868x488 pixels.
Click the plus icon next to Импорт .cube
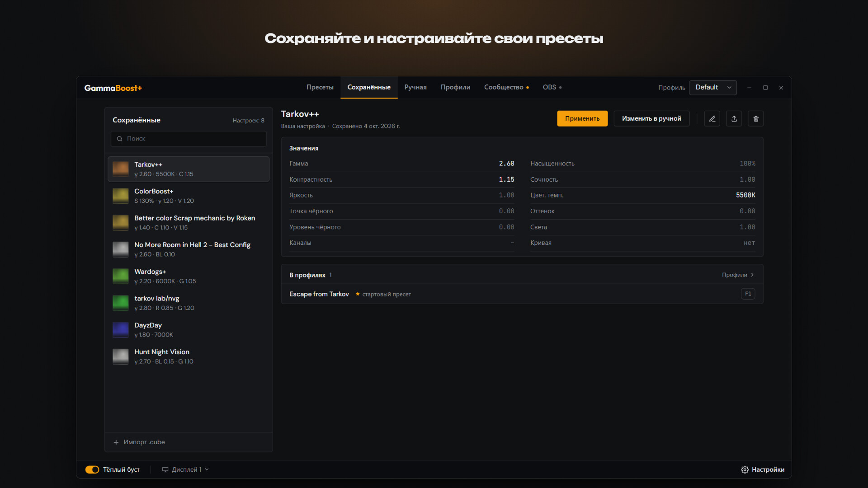tap(116, 442)
